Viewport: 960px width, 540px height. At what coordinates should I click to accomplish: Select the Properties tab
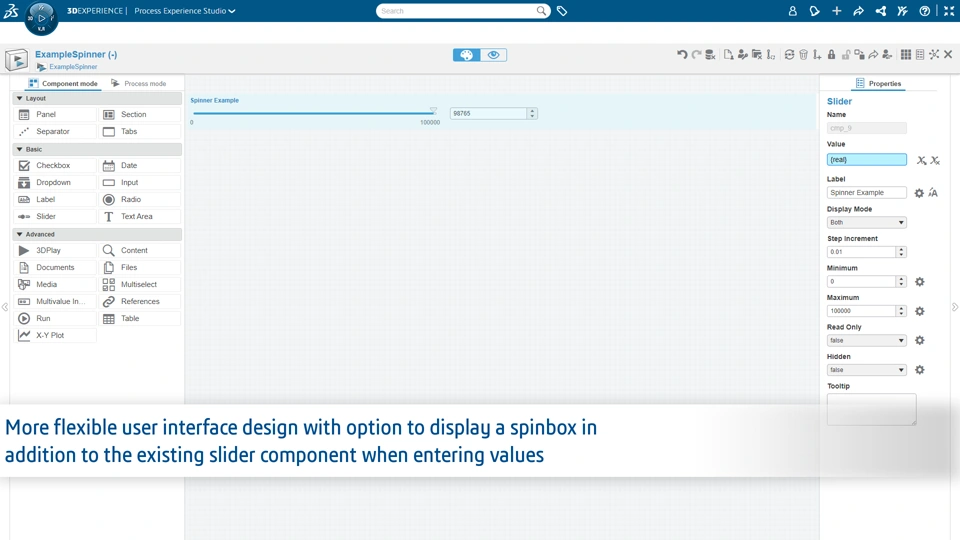pos(878,83)
